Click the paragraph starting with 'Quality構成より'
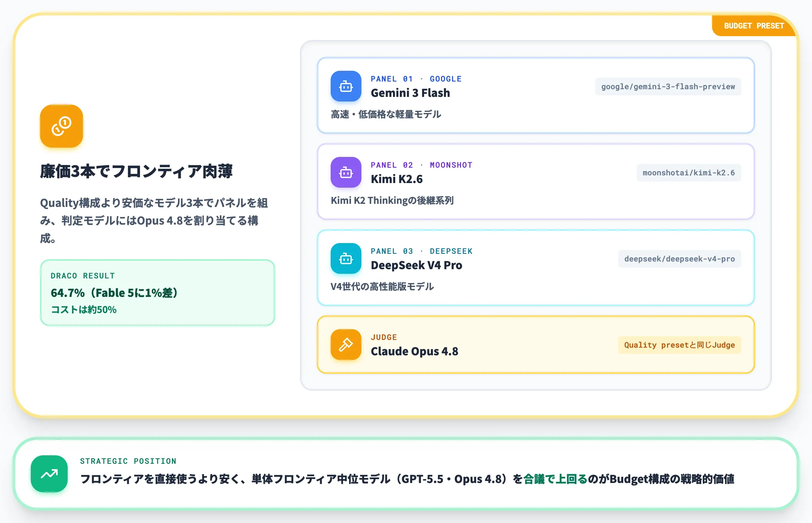This screenshot has width=812, height=523. 154,221
